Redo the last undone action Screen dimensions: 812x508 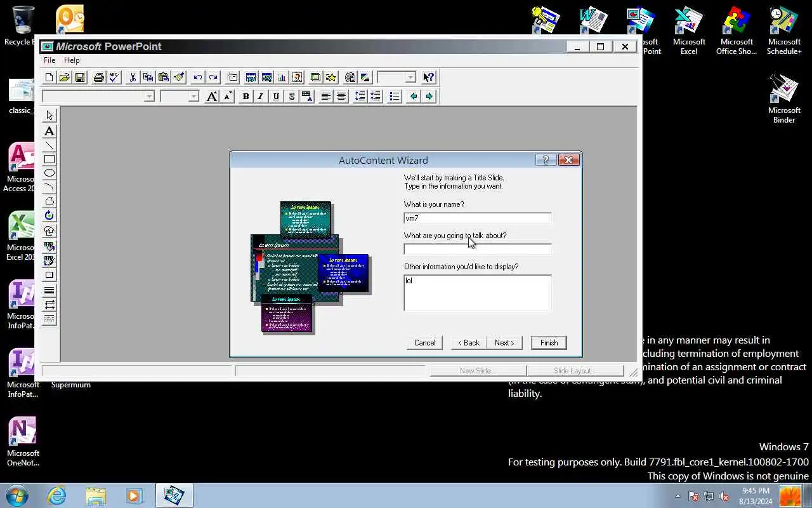tap(213, 77)
